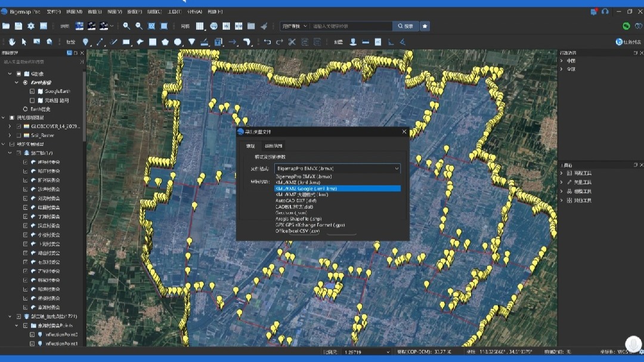The image size is (644, 362).
Task: Expand the GLOBCOVER raster layer node
Action: tap(10, 126)
